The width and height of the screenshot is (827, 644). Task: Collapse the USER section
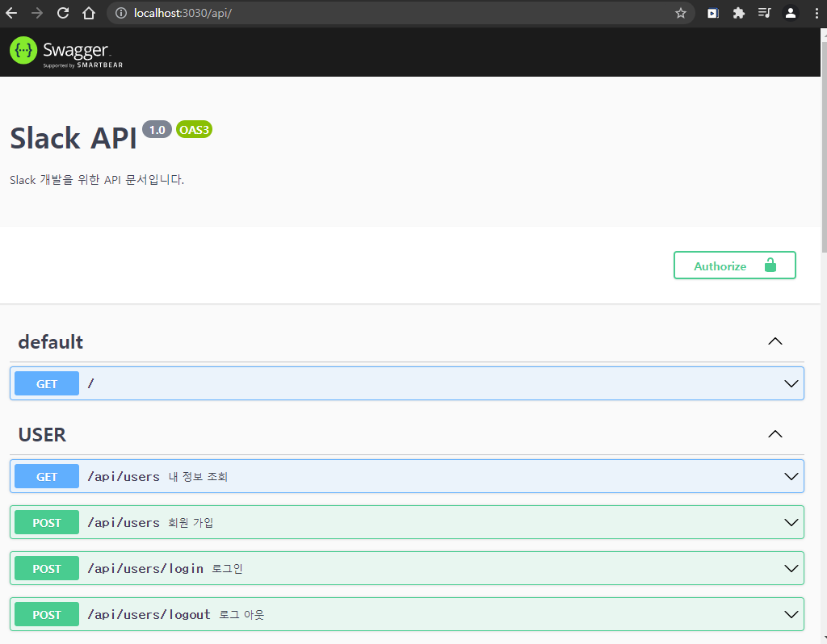coord(775,434)
